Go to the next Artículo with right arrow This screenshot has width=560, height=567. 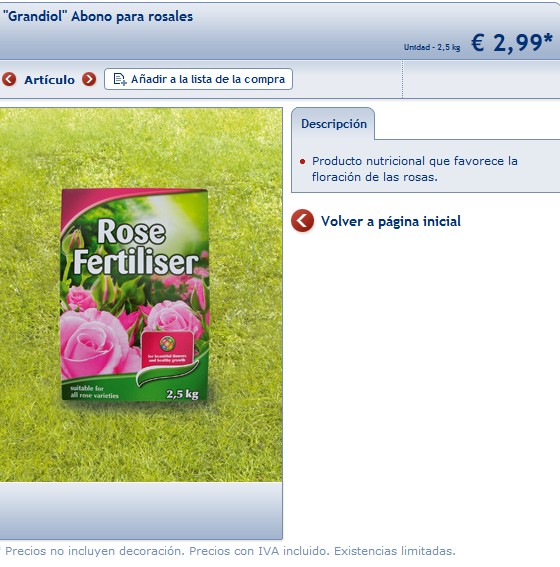(89, 79)
